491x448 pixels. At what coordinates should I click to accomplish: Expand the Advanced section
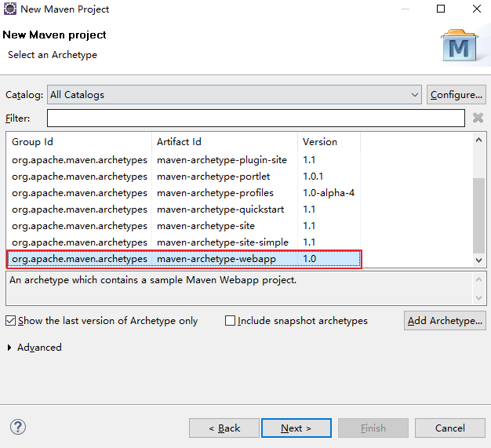9,348
